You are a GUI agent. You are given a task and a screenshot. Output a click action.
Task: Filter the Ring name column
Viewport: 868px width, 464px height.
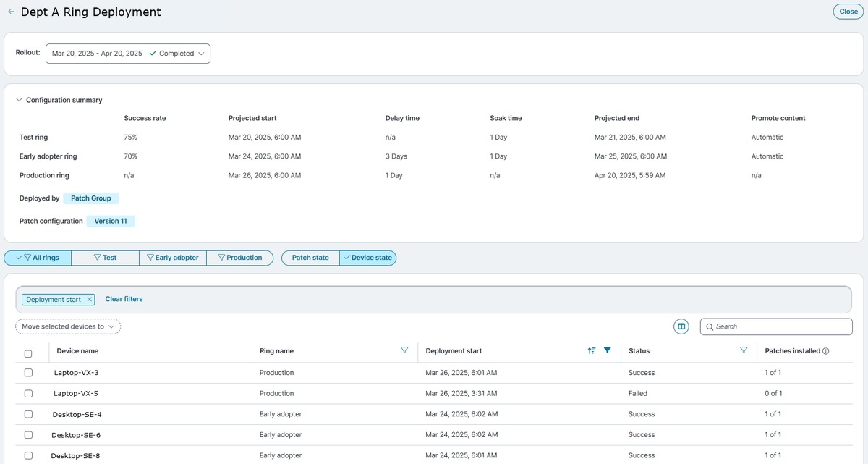point(404,350)
